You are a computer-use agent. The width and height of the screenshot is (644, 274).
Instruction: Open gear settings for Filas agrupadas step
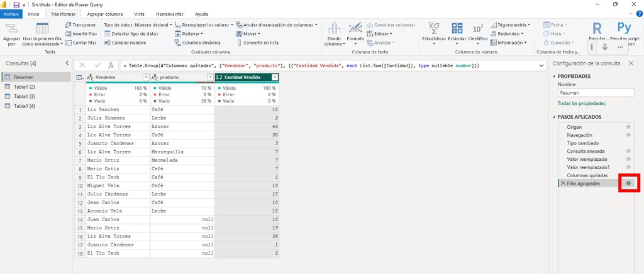628,183
